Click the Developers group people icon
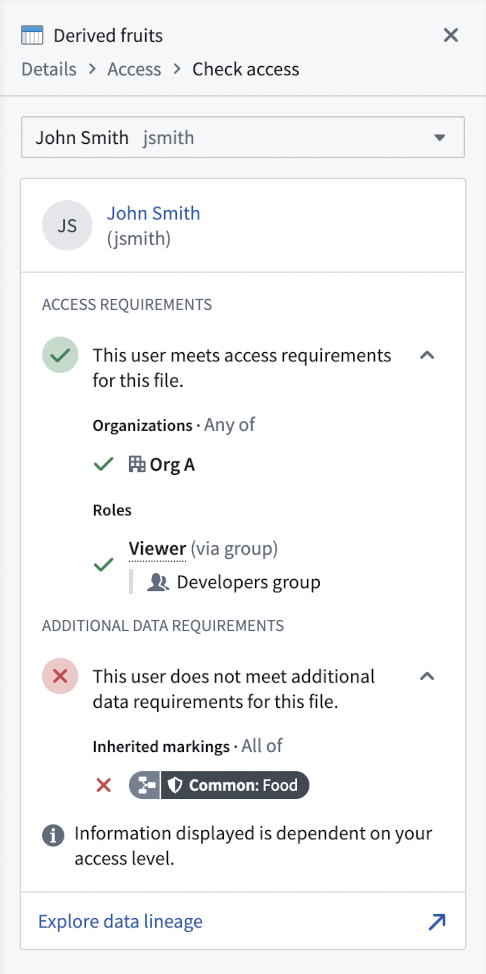The image size is (486, 974). [158, 582]
